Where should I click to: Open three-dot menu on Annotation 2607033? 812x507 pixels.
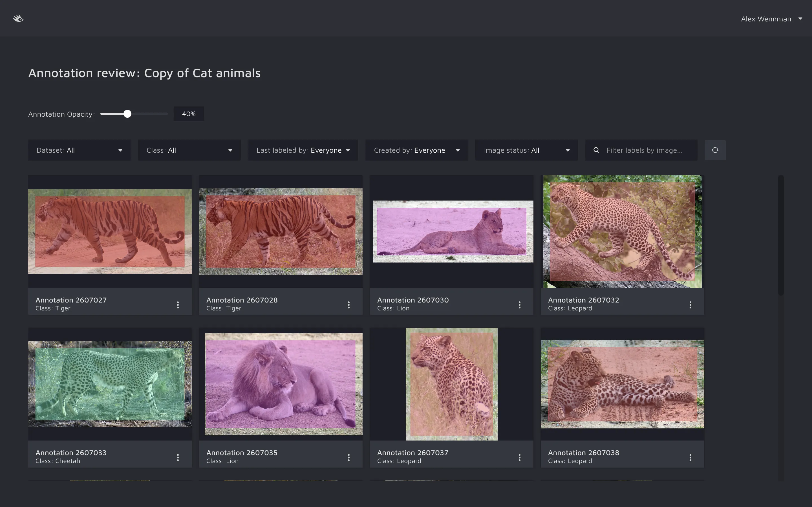click(x=178, y=457)
